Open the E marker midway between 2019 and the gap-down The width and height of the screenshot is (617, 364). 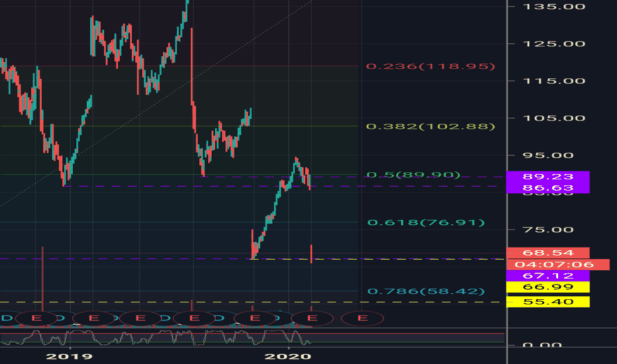[x=140, y=318]
